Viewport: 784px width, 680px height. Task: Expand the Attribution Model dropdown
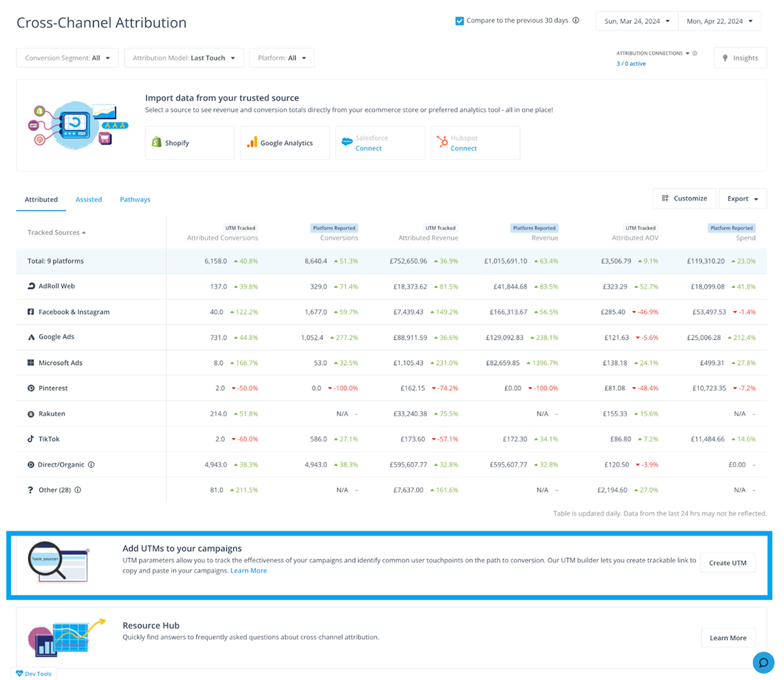[x=184, y=58]
